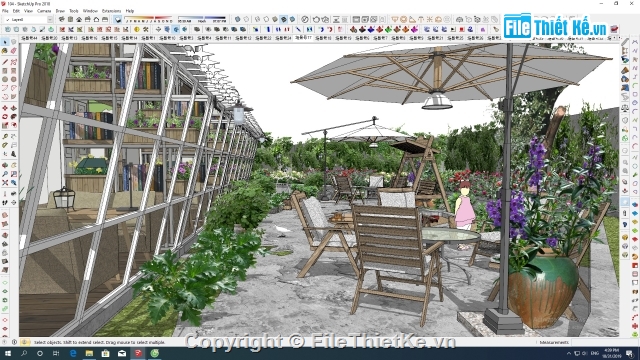Select the Follow Me tool

(13, 117)
